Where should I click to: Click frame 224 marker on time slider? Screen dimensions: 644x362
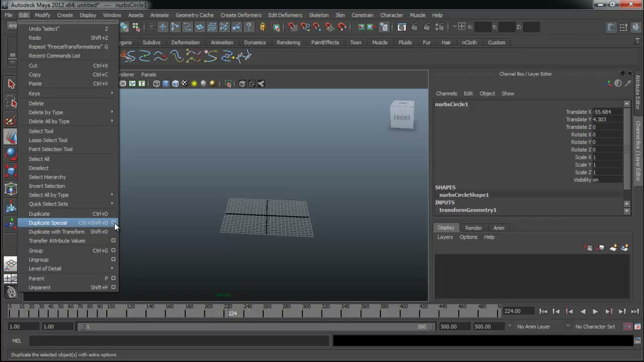232,313
